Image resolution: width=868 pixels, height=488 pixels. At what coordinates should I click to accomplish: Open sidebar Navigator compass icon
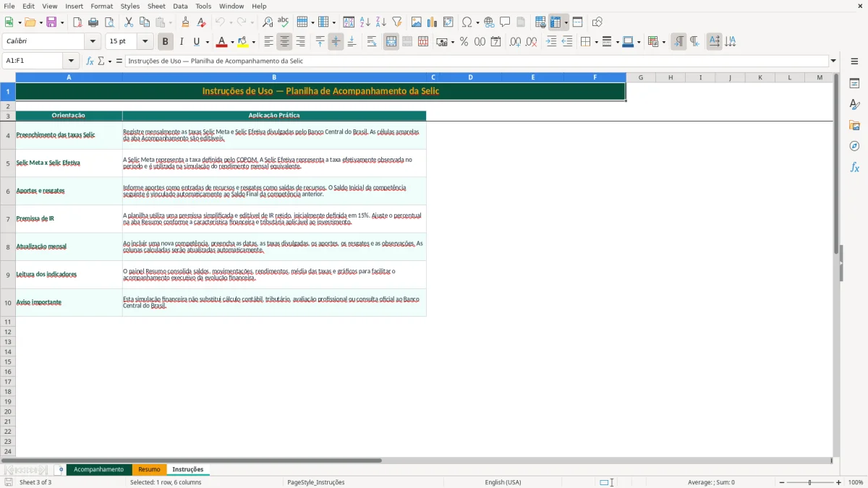pyautogui.click(x=855, y=147)
